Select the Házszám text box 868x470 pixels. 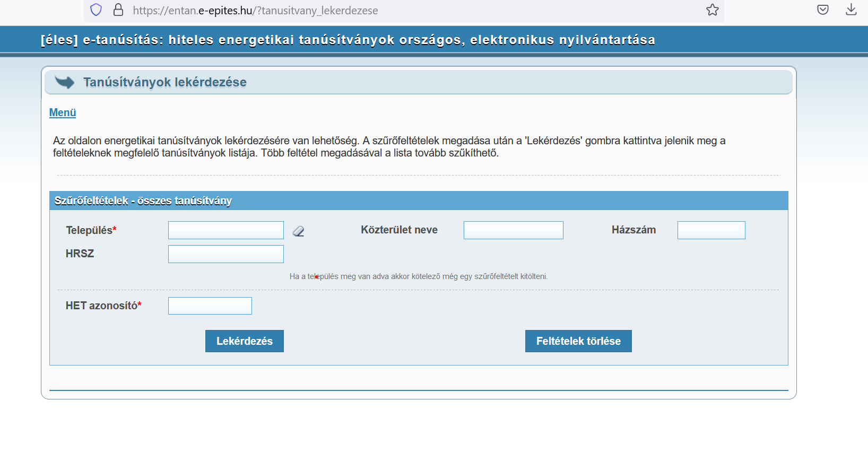pos(711,230)
